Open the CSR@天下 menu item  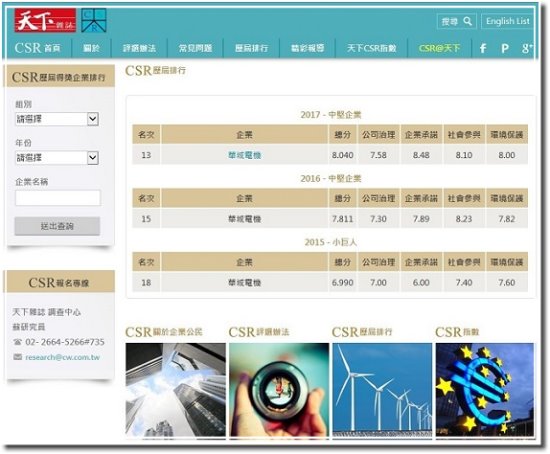click(439, 48)
